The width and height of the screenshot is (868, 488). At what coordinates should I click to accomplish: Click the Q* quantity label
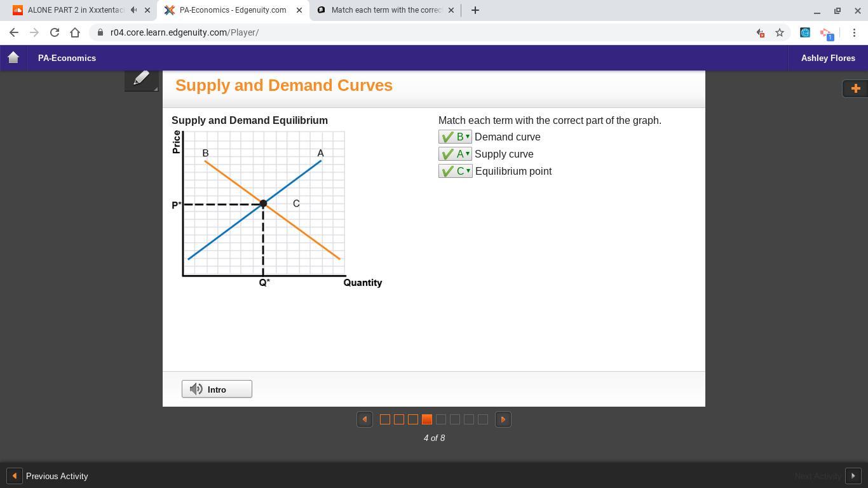click(x=264, y=283)
